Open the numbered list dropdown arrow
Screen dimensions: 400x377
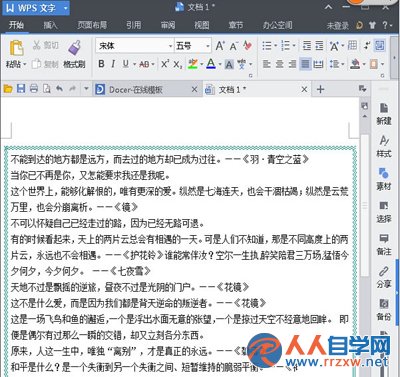pyautogui.click(x=294, y=46)
